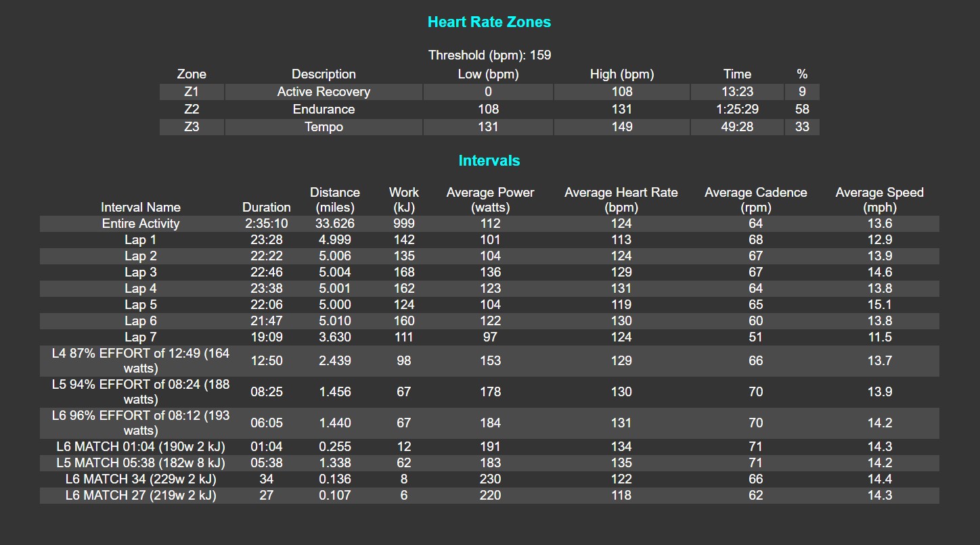Click the Distance (miles) column header
Viewport: 980px width, 545px height.
(x=335, y=200)
